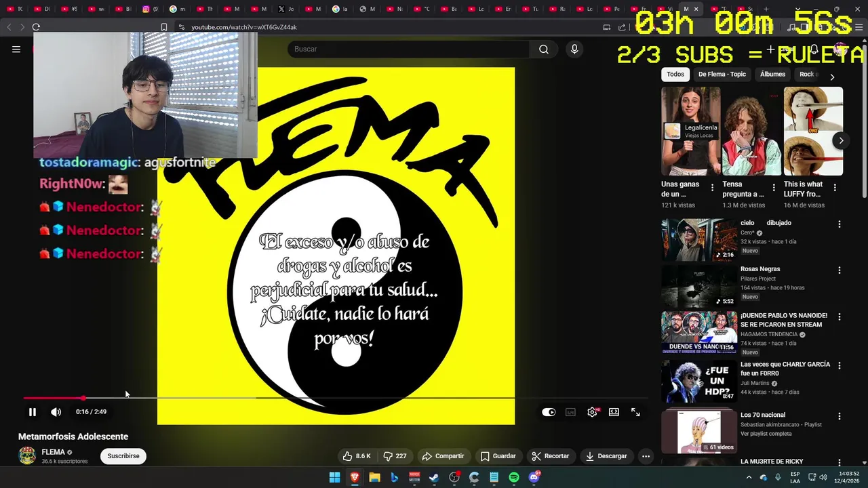Dislike the video showing 227
The height and width of the screenshot is (488, 868).
[395, 456]
